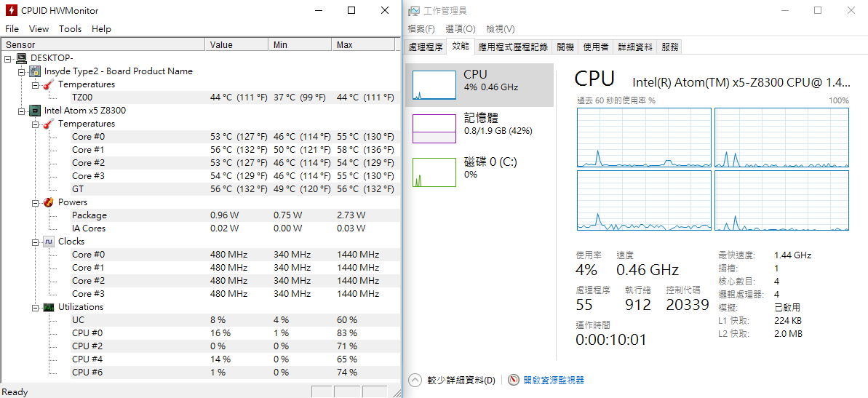Open 開啟資源監視器 link
This screenshot has width=868, height=398.
point(554,381)
